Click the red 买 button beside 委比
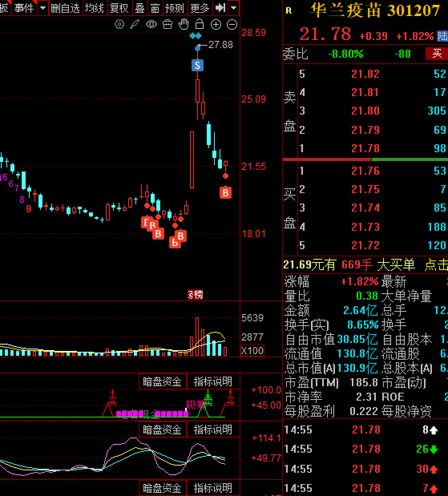 click(x=437, y=53)
